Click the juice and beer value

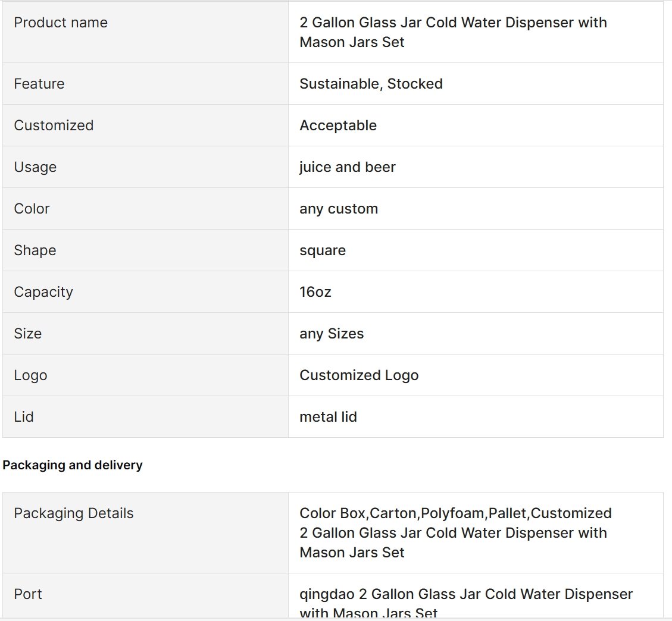click(347, 167)
